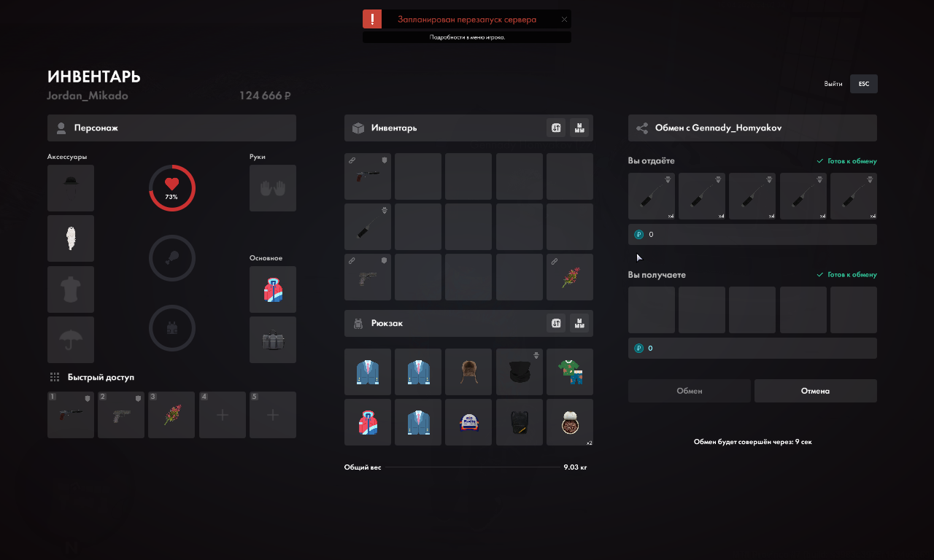Pick the green shirt outfit in Рюкзак
The height and width of the screenshot is (560, 934).
(570, 372)
